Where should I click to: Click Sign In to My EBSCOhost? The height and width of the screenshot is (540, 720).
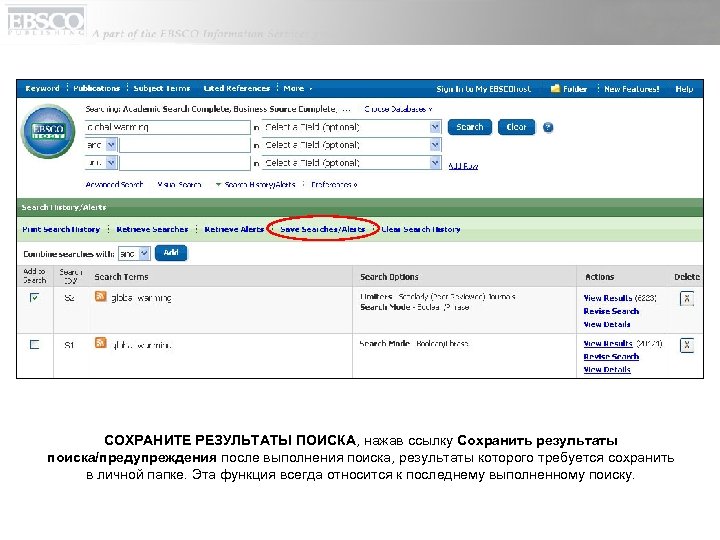[484, 89]
